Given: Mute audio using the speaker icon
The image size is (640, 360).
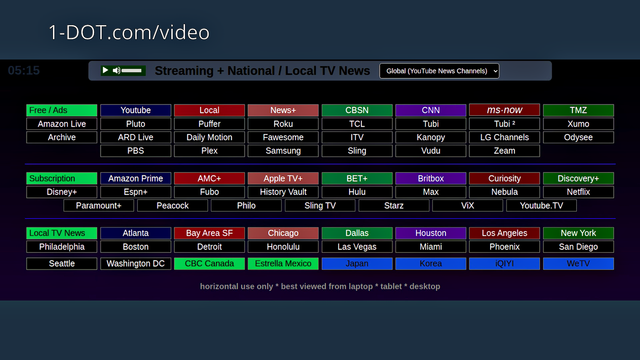Looking at the screenshot, I should coord(116,71).
